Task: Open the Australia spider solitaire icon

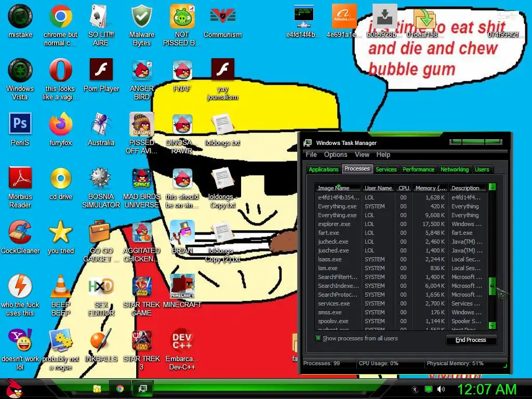Action: 101,129
